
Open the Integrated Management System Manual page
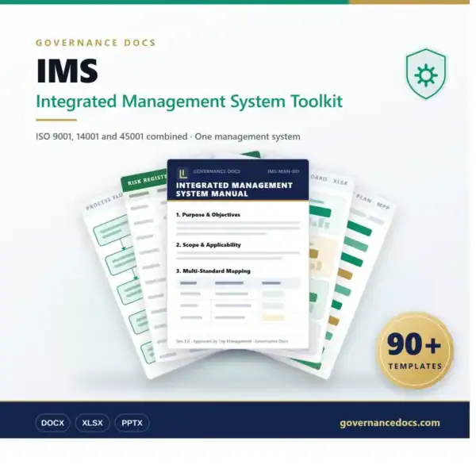[238, 254]
